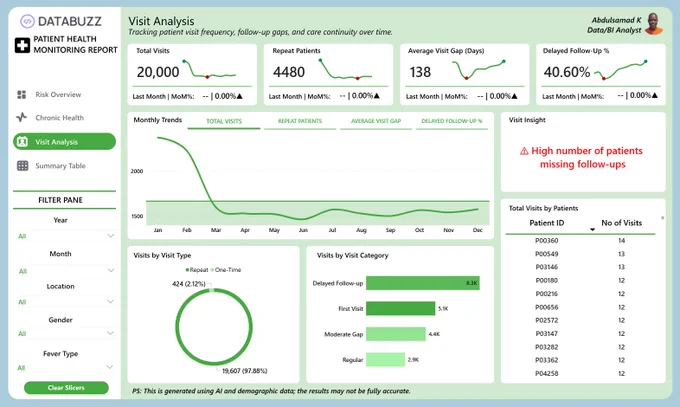The height and width of the screenshot is (407, 680).
Task: Click the 20,000 Total Visits value
Action: [158, 72]
